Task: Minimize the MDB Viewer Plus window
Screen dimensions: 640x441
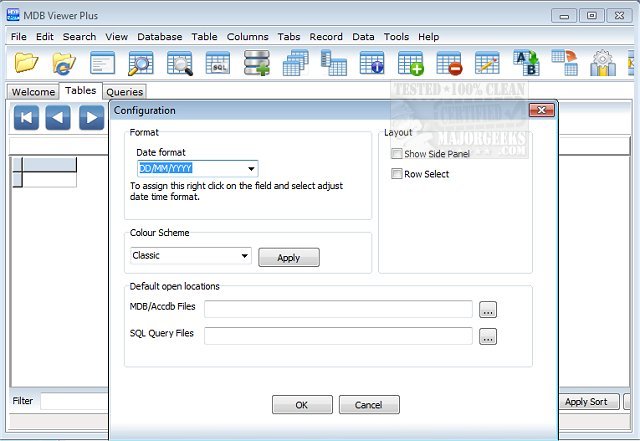Action: 564,16
